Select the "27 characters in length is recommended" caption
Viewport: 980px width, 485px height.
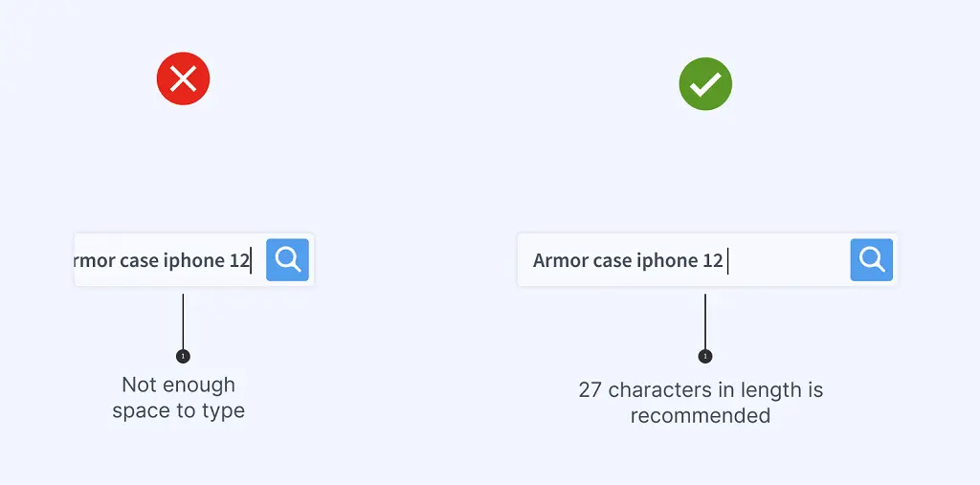click(701, 403)
